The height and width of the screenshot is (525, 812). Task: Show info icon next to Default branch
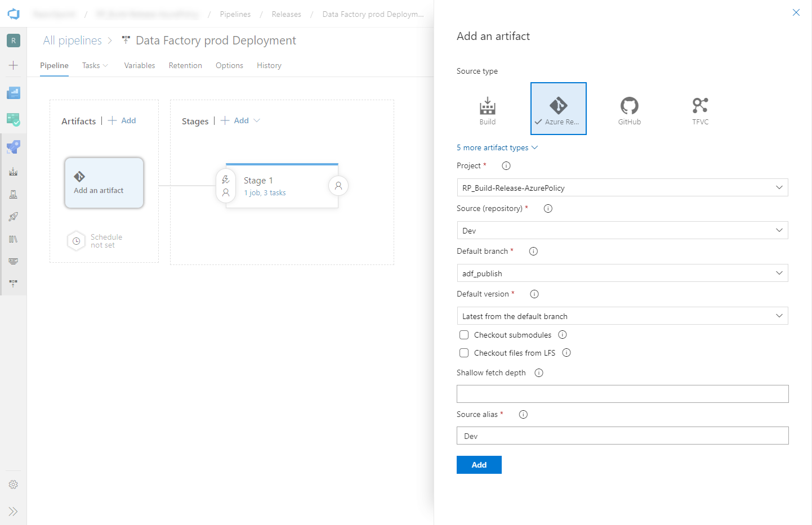tap(533, 251)
